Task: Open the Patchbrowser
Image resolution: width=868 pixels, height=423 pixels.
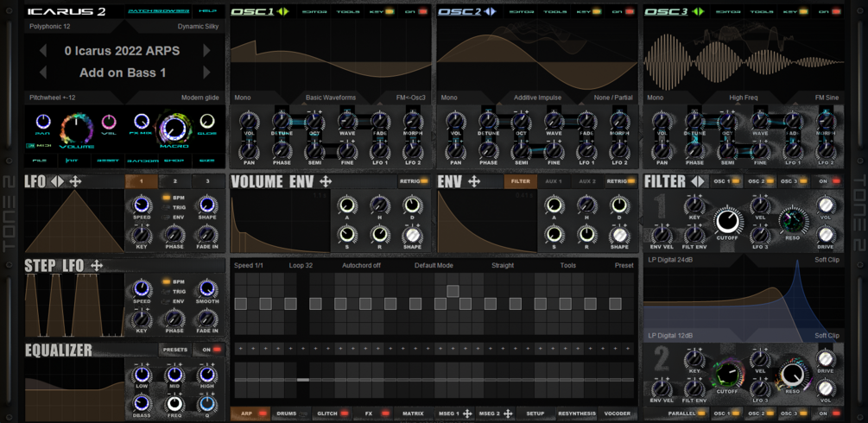Action: click(x=158, y=11)
